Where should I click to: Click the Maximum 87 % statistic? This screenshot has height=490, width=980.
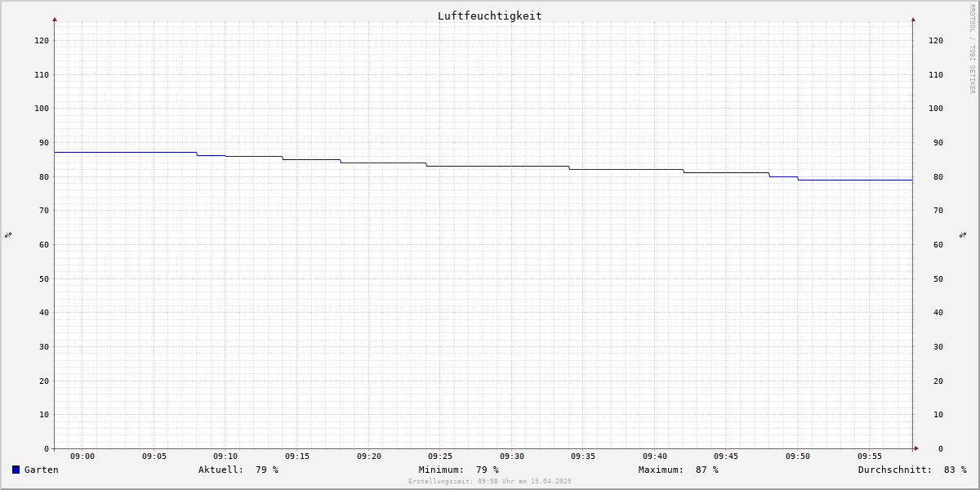click(679, 470)
